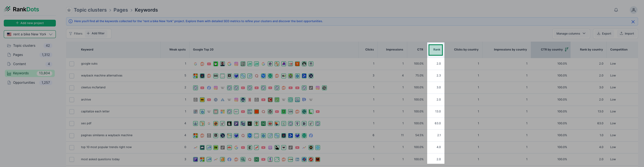Select checkbox for cleetus mcfarland
Viewport: 644px width, 167px height.
(x=72, y=88)
